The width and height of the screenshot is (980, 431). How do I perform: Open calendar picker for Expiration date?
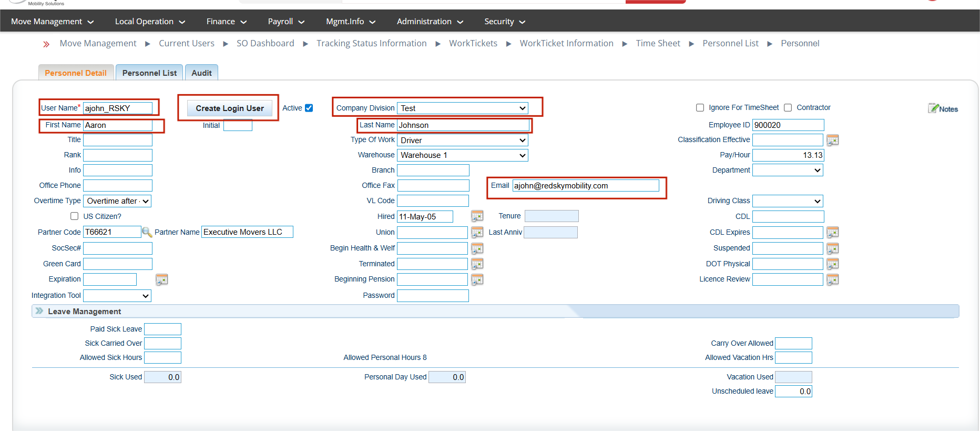coord(161,279)
